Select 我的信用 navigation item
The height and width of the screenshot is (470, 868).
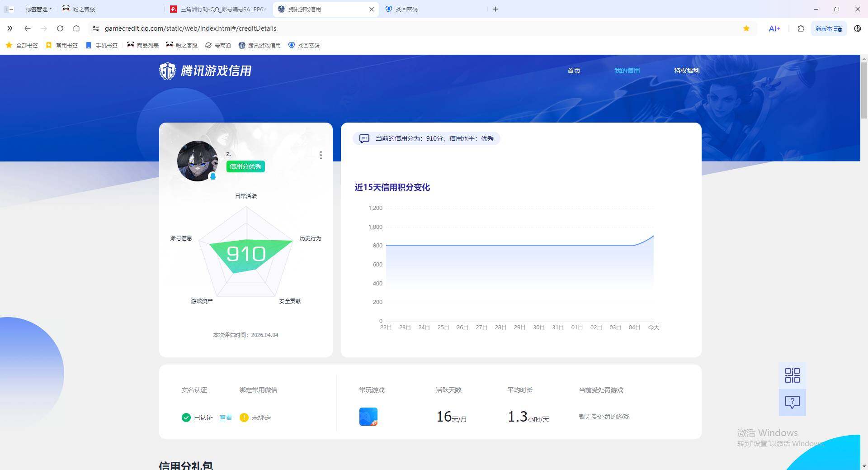pyautogui.click(x=627, y=71)
